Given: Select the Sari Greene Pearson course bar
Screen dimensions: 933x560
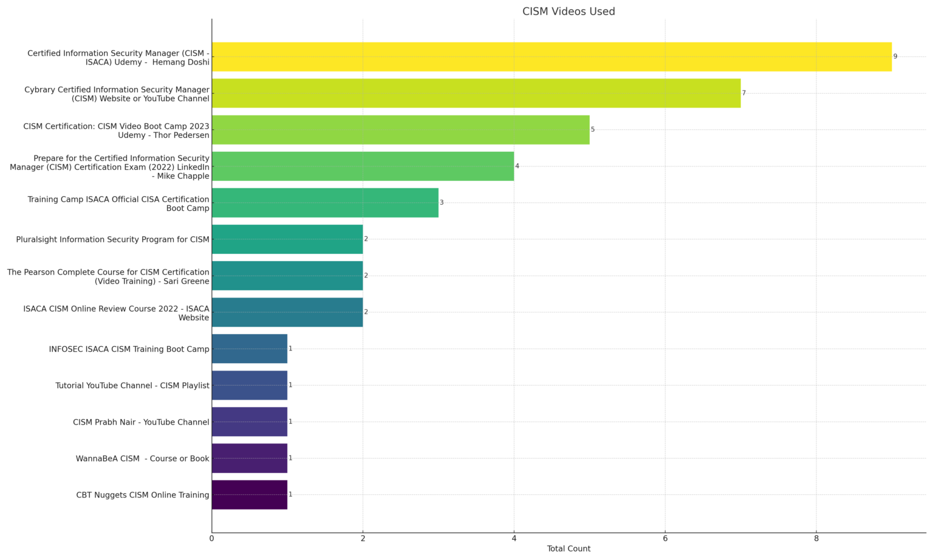Looking at the screenshot, I should [285, 276].
